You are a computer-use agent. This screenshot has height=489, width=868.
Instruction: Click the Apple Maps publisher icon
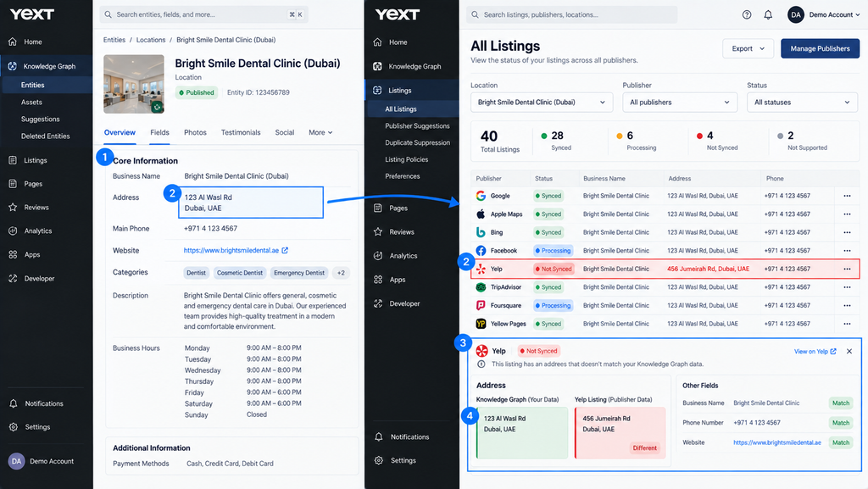481,214
